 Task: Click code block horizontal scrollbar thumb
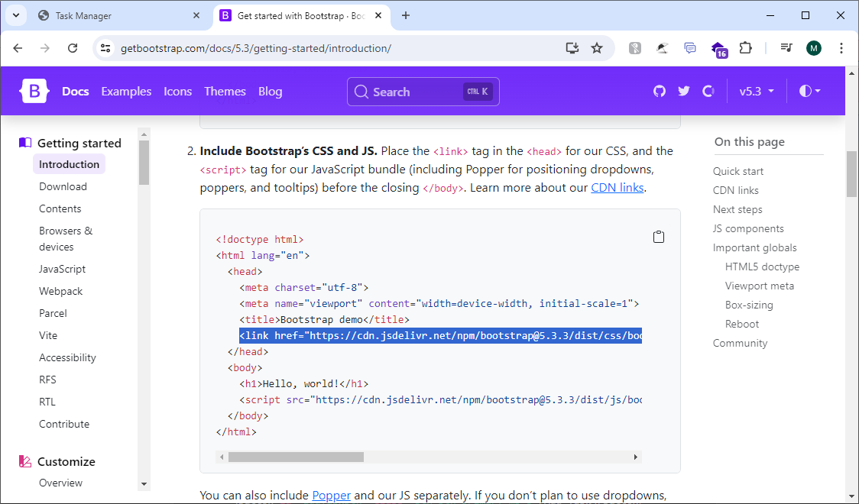coord(296,457)
